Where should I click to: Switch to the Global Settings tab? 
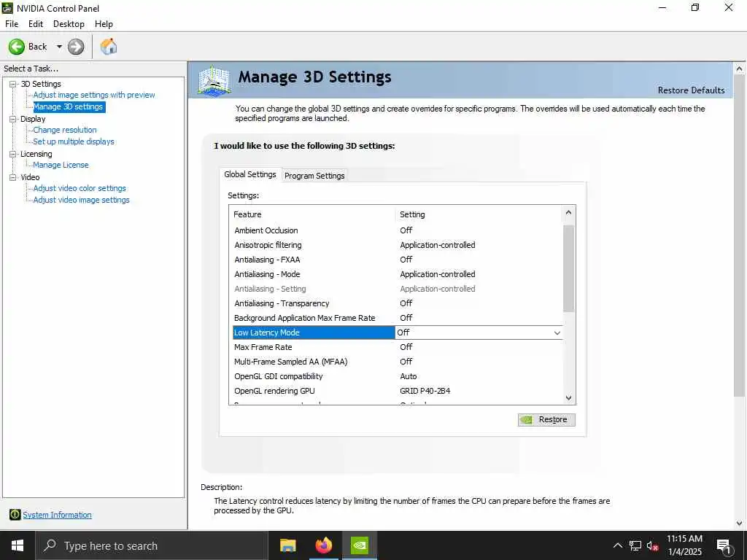250,174
